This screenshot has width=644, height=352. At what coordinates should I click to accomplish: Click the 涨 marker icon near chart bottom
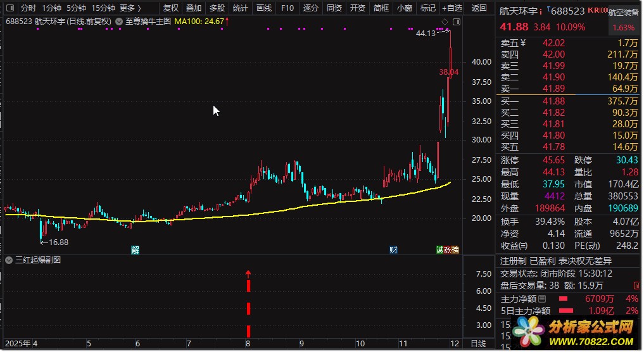tap(447, 249)
